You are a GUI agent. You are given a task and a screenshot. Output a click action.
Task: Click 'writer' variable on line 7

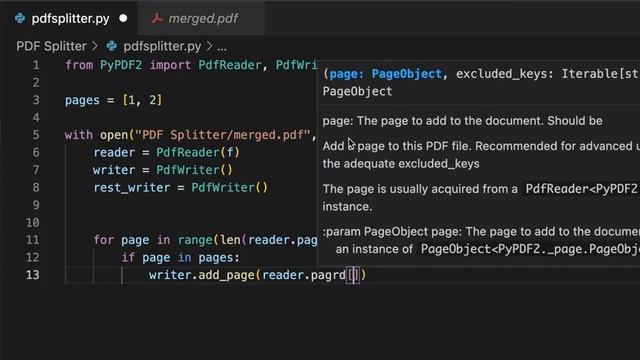113,170
